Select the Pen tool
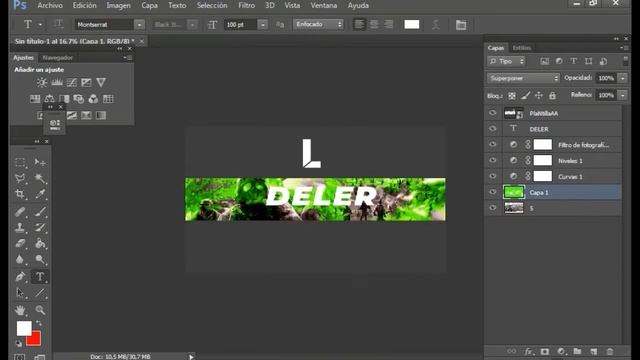 tap(20, 277)
